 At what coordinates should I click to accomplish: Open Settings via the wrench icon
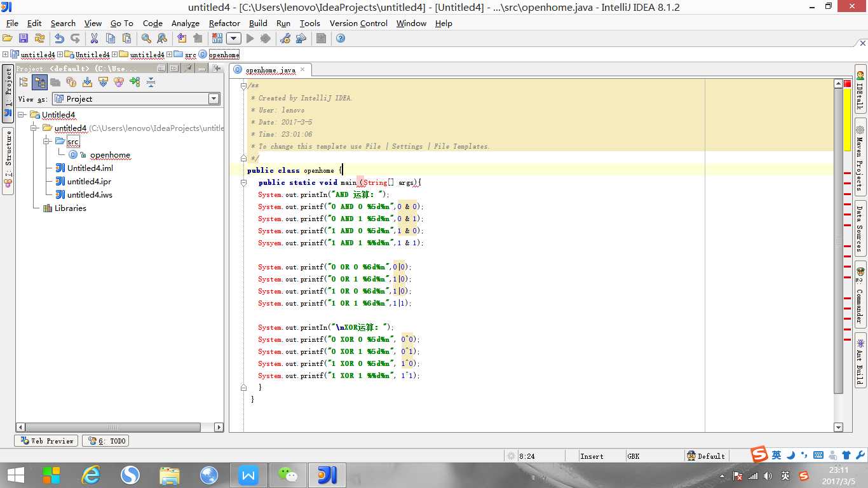pos(285,38)
